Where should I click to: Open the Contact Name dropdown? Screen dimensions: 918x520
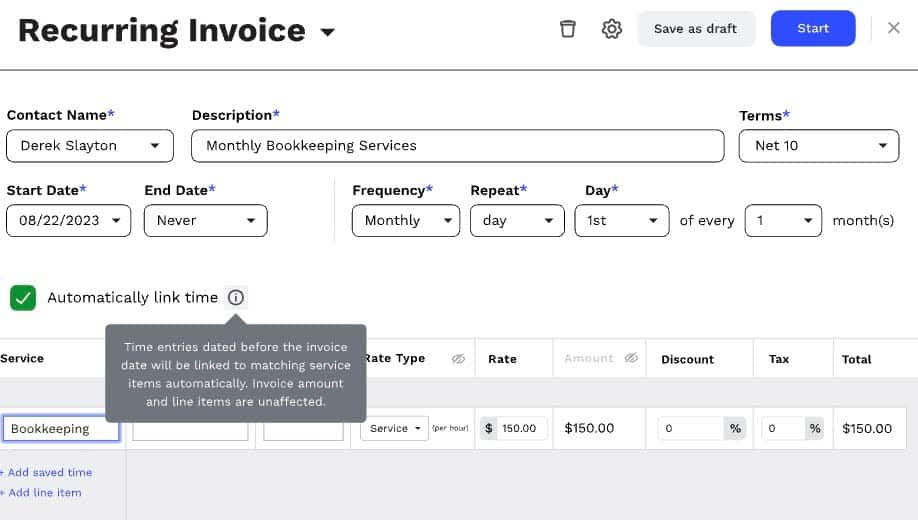pos(90,146)
